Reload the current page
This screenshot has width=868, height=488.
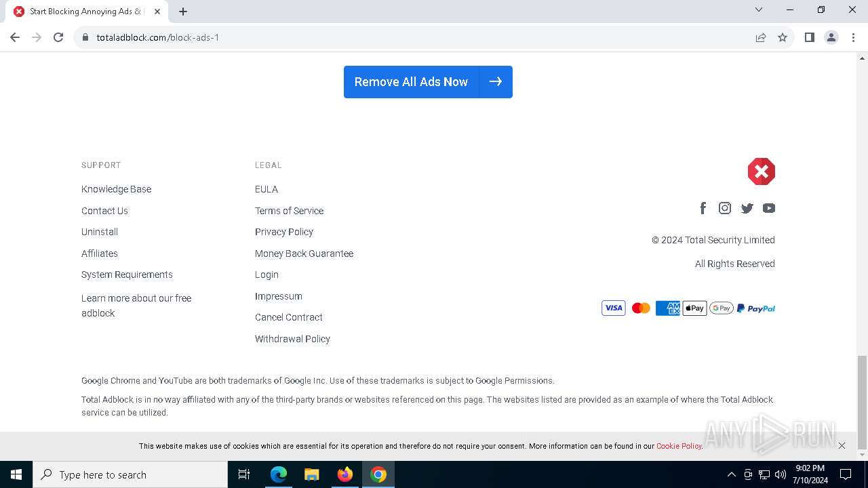(58, 37)
